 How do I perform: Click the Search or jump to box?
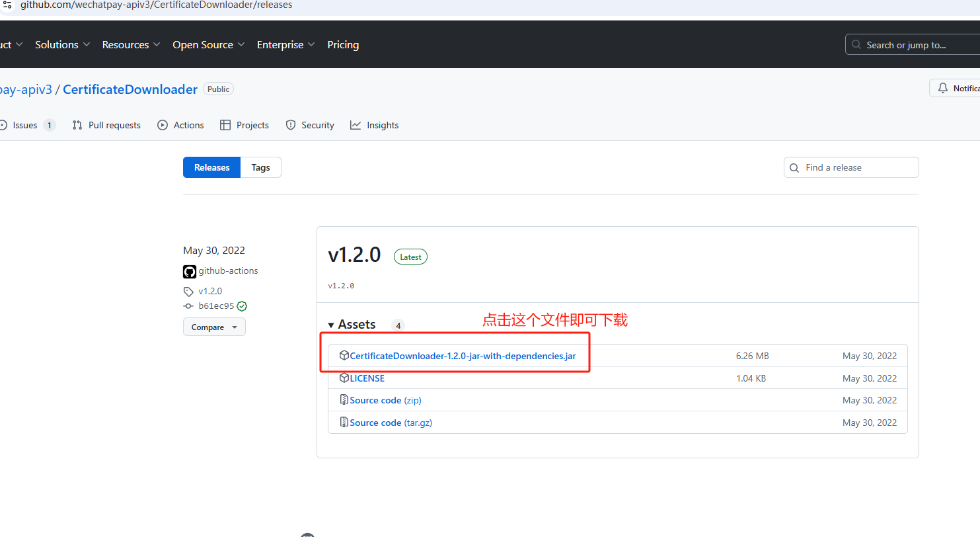pos(912,45)
